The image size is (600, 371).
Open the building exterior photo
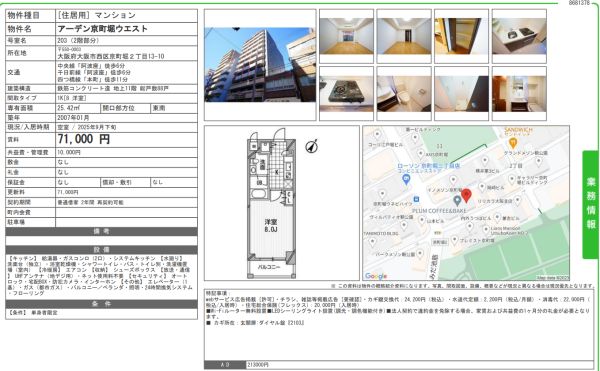point(260,65)
